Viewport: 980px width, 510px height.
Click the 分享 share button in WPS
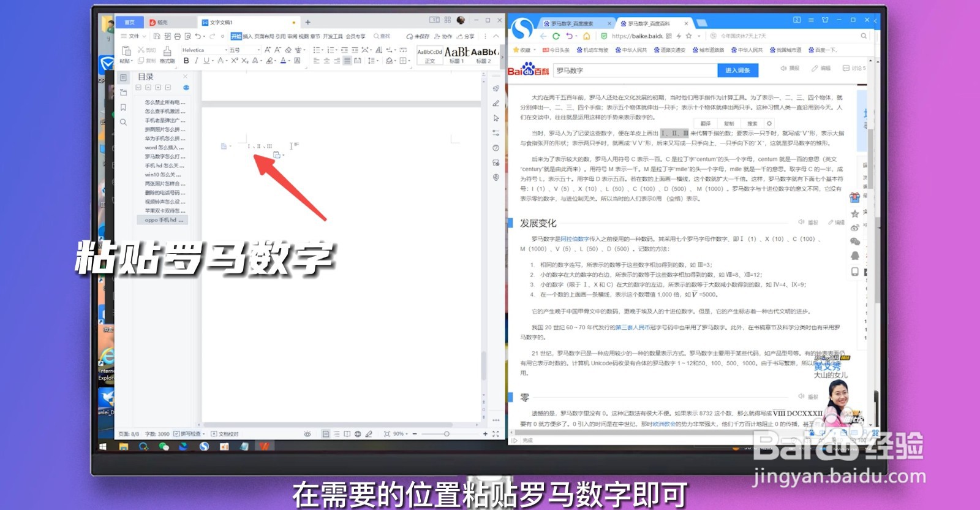click(466, 36)
